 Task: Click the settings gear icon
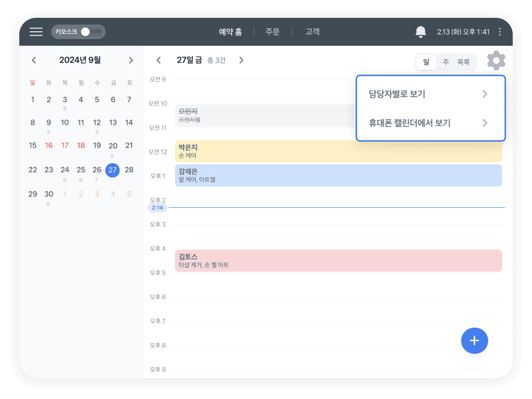click(496, 60)
